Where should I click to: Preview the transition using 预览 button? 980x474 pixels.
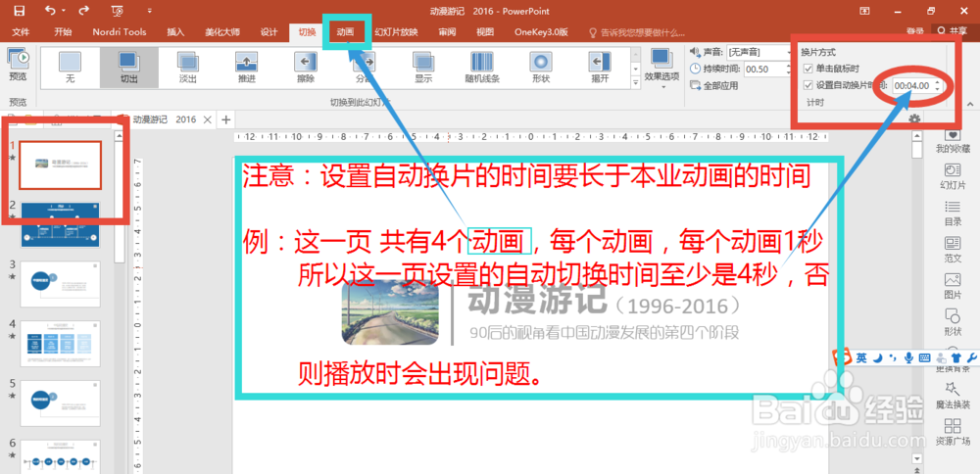[18, 67]
